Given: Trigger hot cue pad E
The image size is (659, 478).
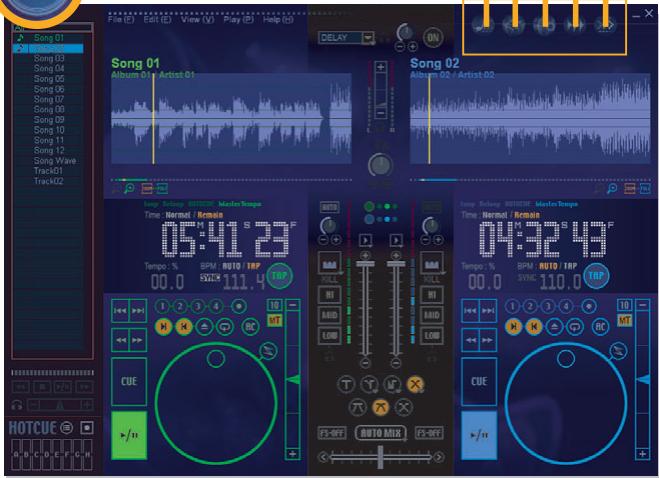Looking at the screenshot, I should 57,454.
